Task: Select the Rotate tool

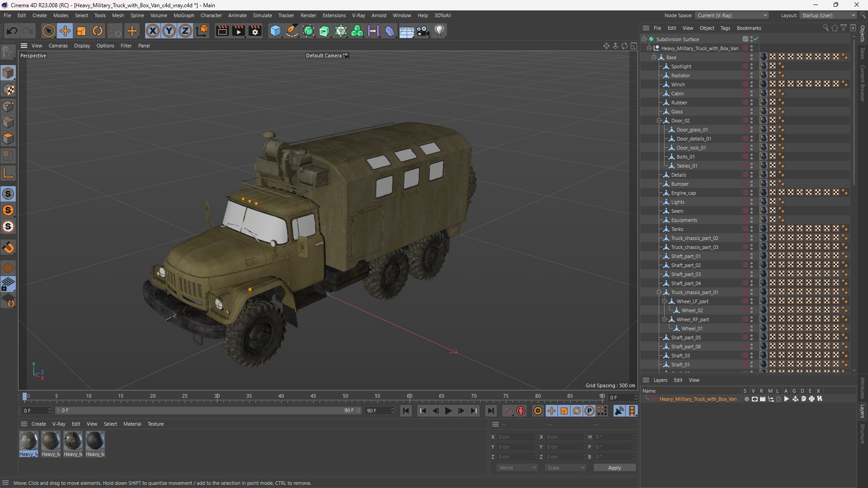Action: click(98, 31)
